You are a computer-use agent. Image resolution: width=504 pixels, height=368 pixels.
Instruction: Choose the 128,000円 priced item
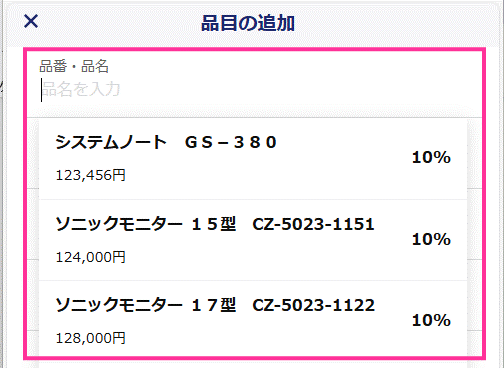(90, 338)
